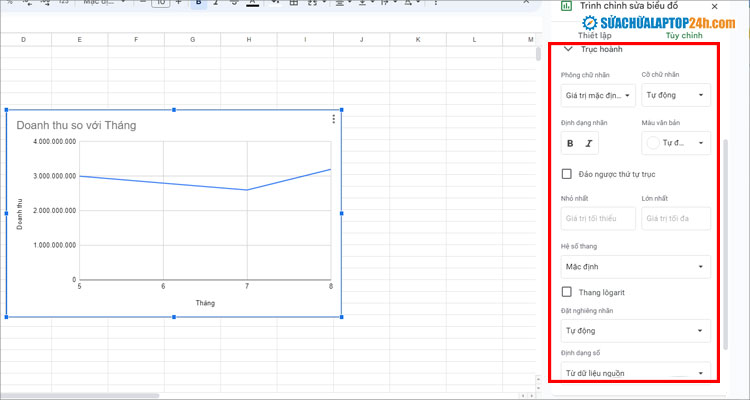Select the chart title Doanh thu so với Tháng
This screenshot has height=400, width=750.
click(77, 125)
